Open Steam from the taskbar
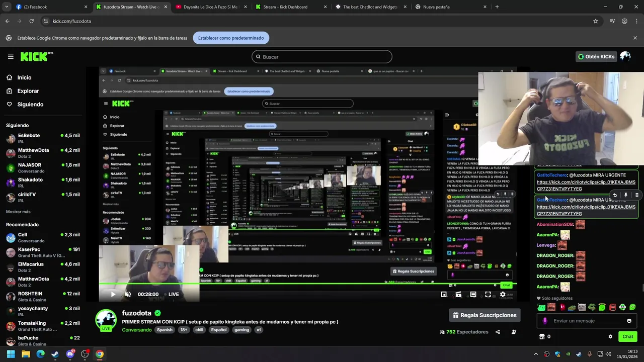This screenshot has width=644, height=362. coord(55,354)
